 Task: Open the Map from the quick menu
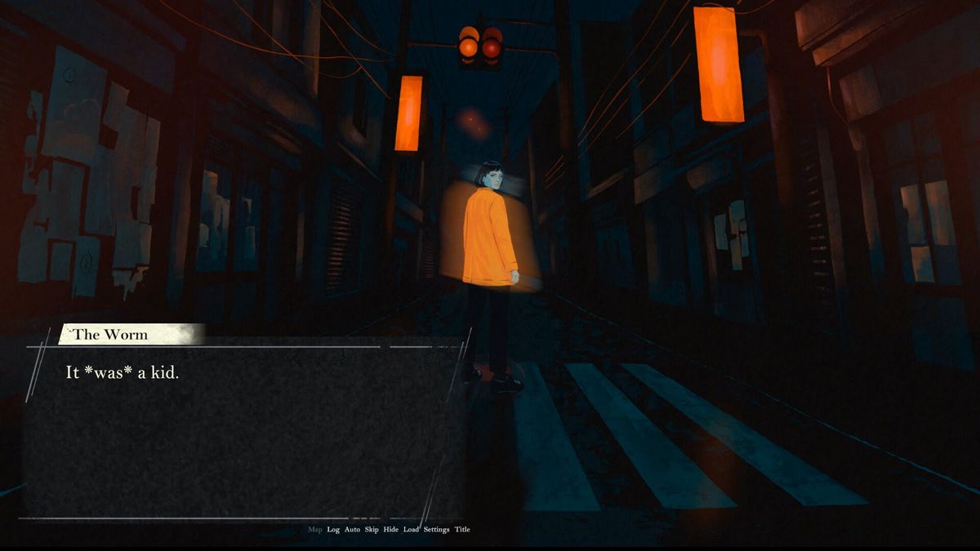[315, 530]
